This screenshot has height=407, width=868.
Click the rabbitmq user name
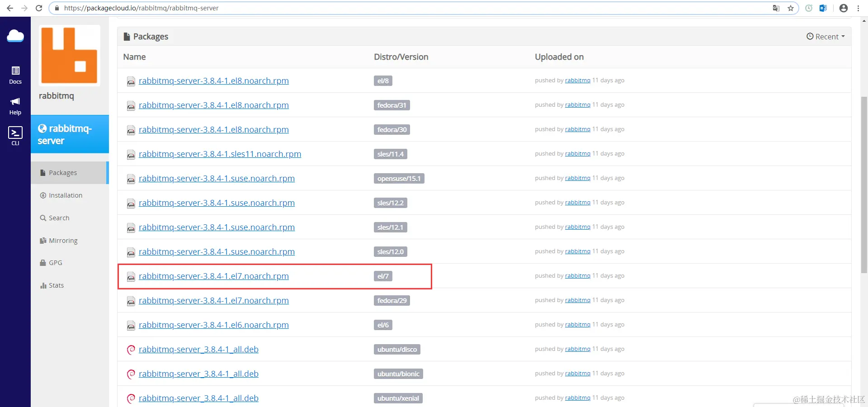[x=57, y=96]
